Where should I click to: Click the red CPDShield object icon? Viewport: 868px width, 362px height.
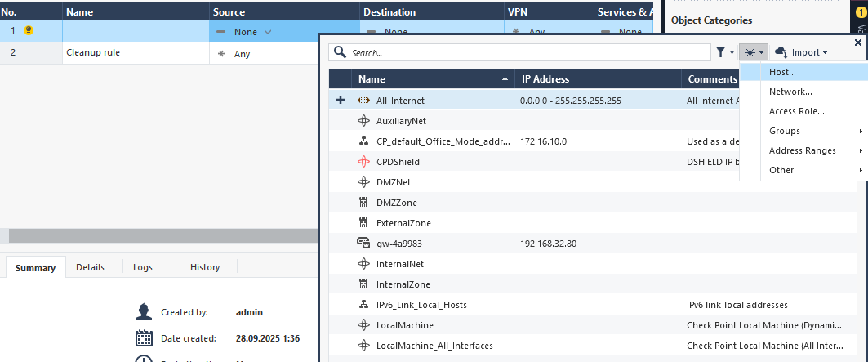pyautogui.click(x=364, y=162)
